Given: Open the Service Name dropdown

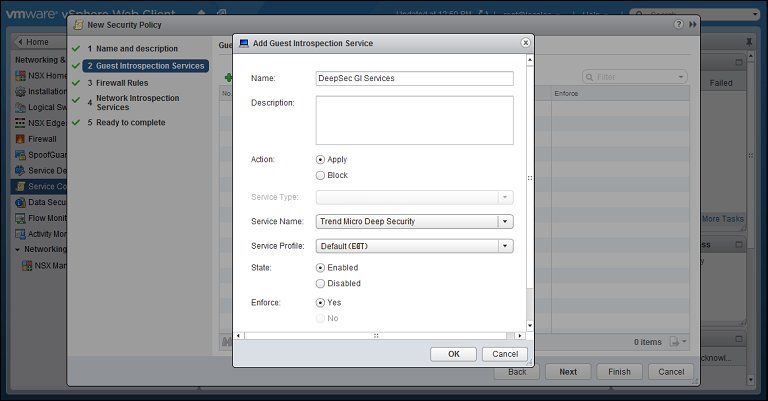Looking at the screenshot, I should [505, 221].
